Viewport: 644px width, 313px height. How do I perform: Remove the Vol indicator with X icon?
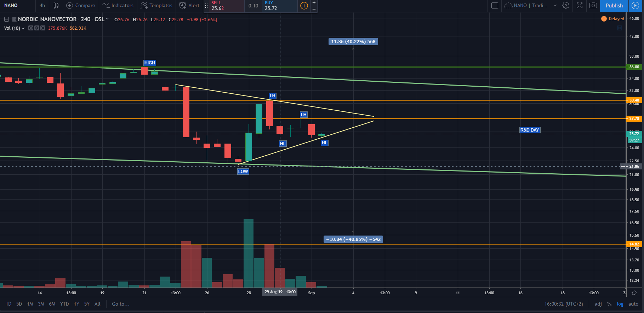(x=42, y=28)
